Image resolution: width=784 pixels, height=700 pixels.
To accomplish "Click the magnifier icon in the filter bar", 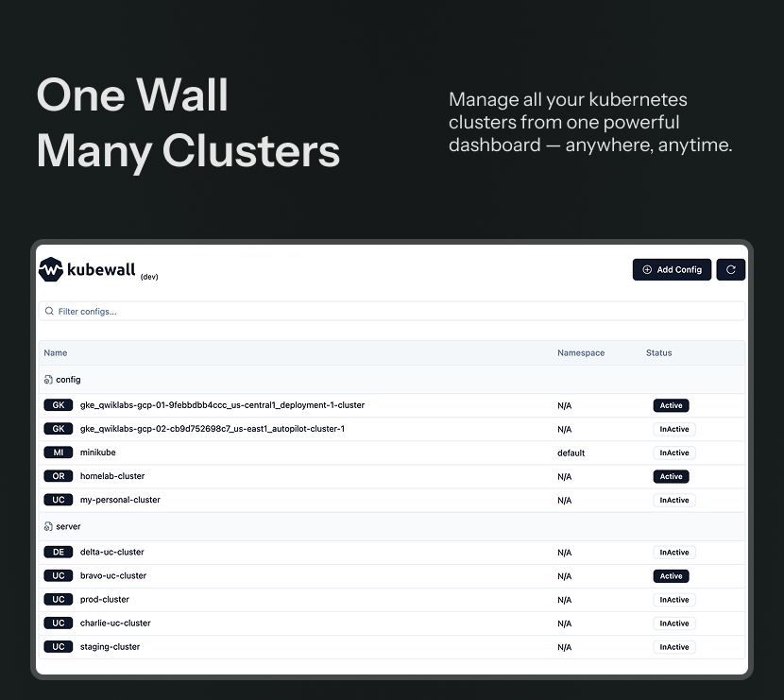I will (48, 311).
